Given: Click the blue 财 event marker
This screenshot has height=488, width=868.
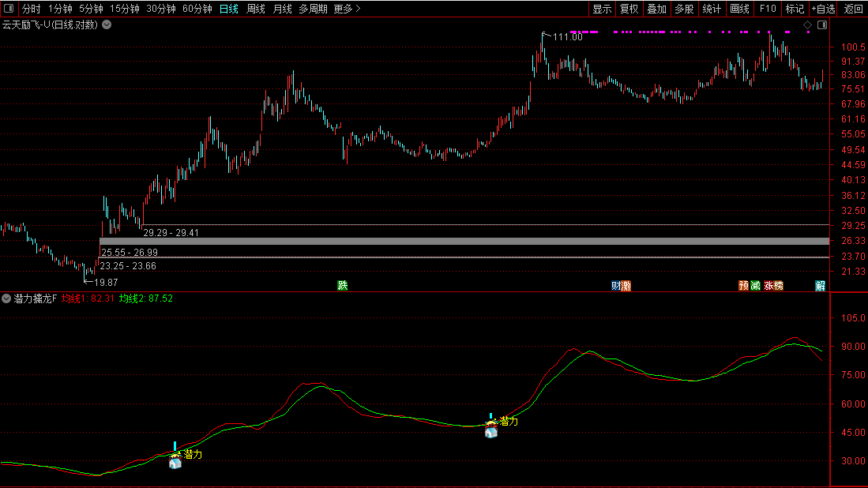Looking at the screenshot, I should 616,286.
